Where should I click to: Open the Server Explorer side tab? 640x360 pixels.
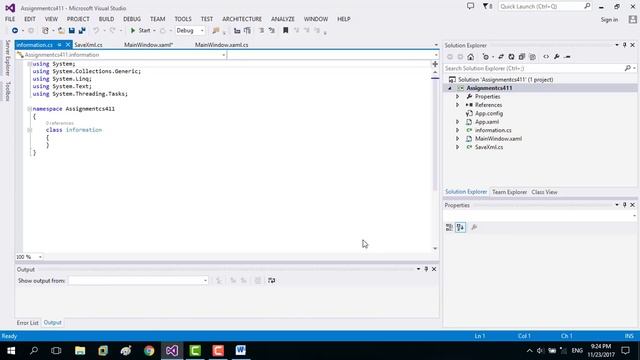coord(7,58)
